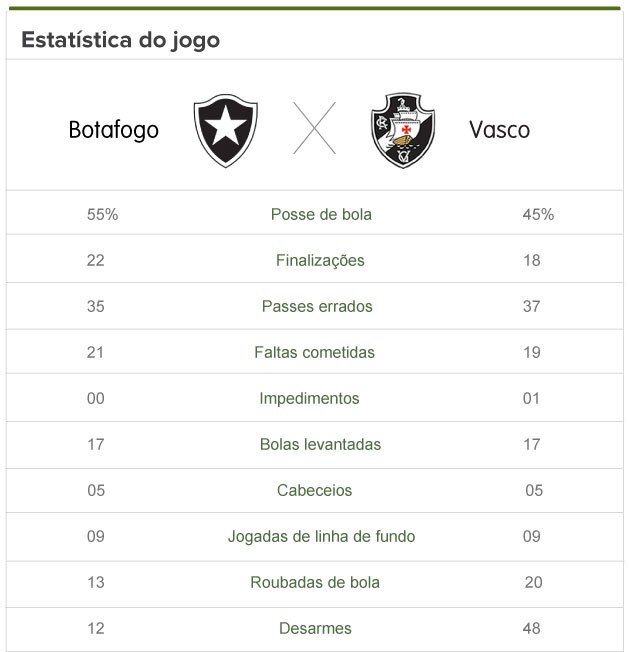The height and width of the screenshot is (652, 629).
Task: Click the Cabeceios stat label
Action: tap(315, 491)
